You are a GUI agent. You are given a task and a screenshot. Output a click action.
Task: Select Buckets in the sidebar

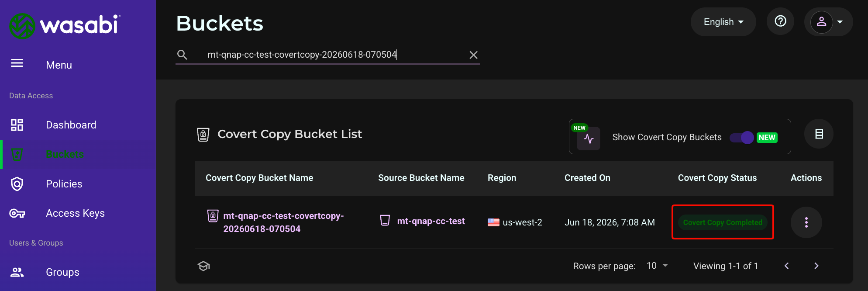click(65, 154)
